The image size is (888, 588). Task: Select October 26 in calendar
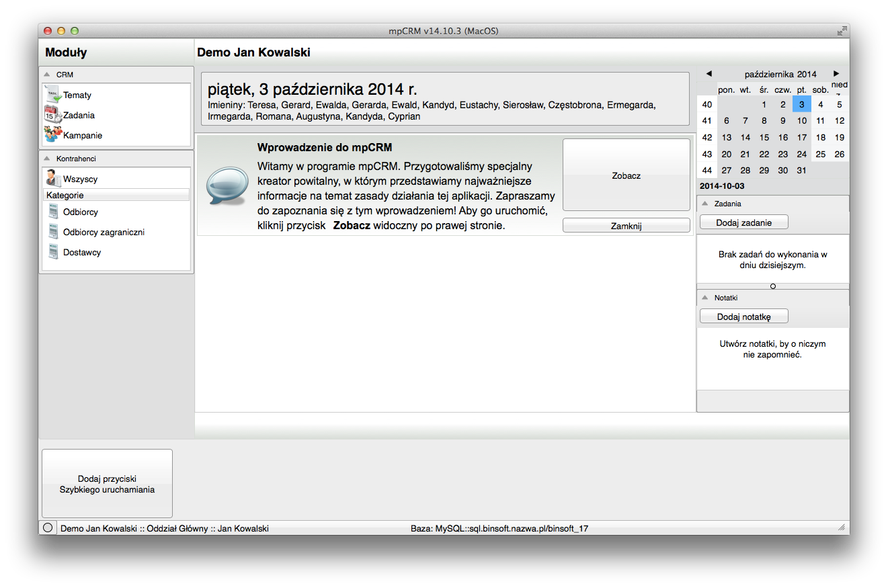(840, 154)
